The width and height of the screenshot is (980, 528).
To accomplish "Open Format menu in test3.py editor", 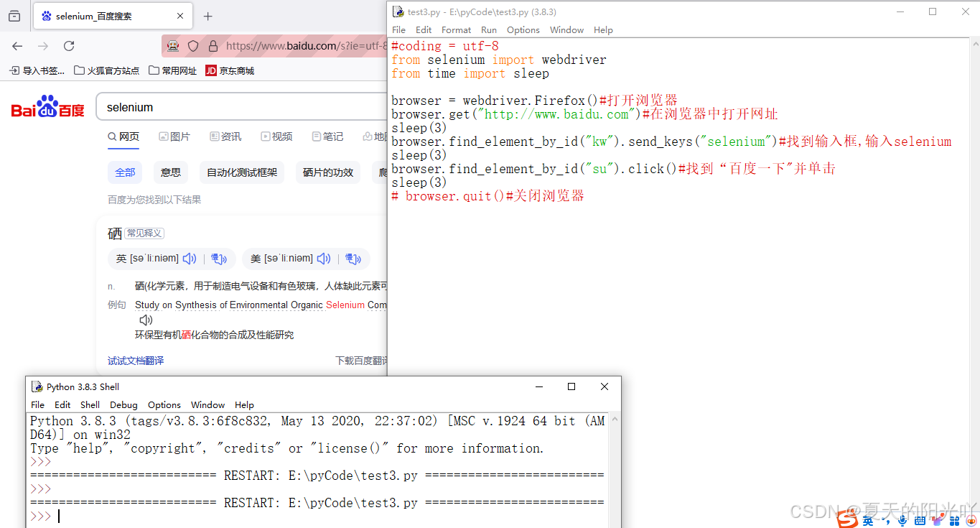I will click(456, 30).
